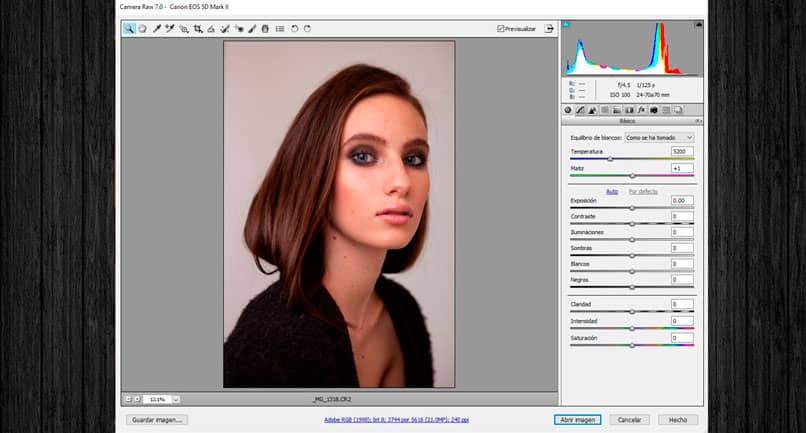Switch to the Tone Curve panel tab
This screenshot has height=433, width=806.
tap(581, 110)
